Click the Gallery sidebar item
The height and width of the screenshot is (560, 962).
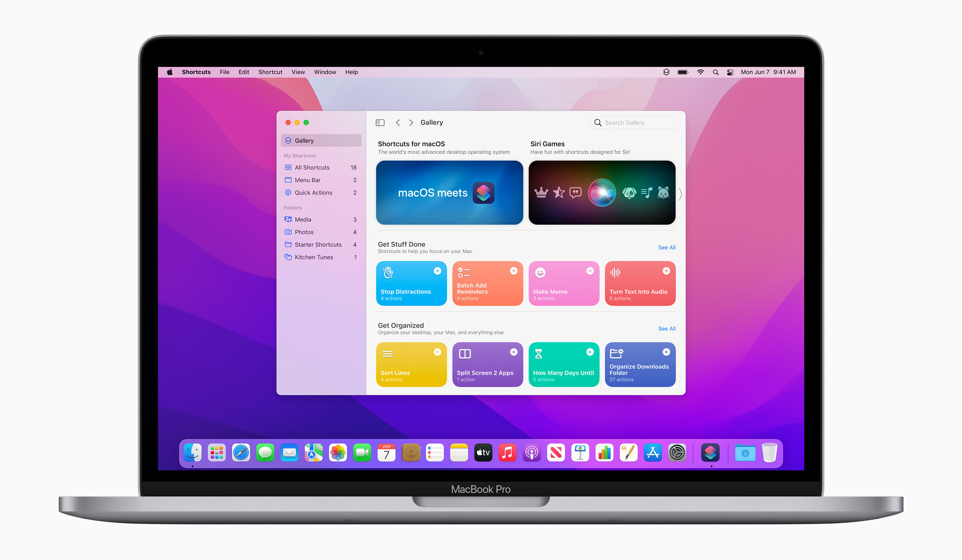coord(320,140)
